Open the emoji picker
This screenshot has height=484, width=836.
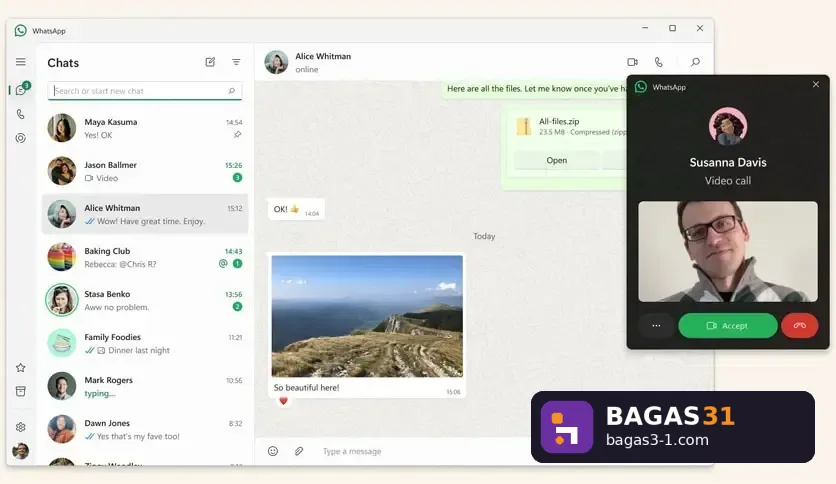273,451
